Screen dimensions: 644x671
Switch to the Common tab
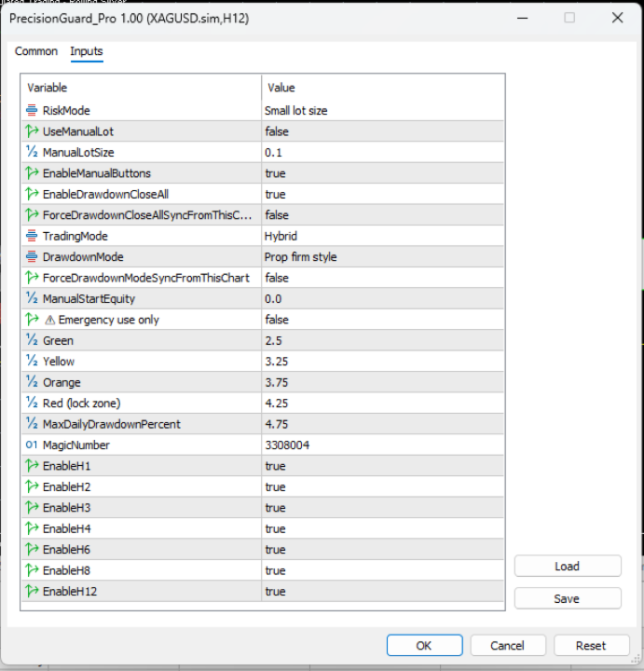click(x=36, y=51)
